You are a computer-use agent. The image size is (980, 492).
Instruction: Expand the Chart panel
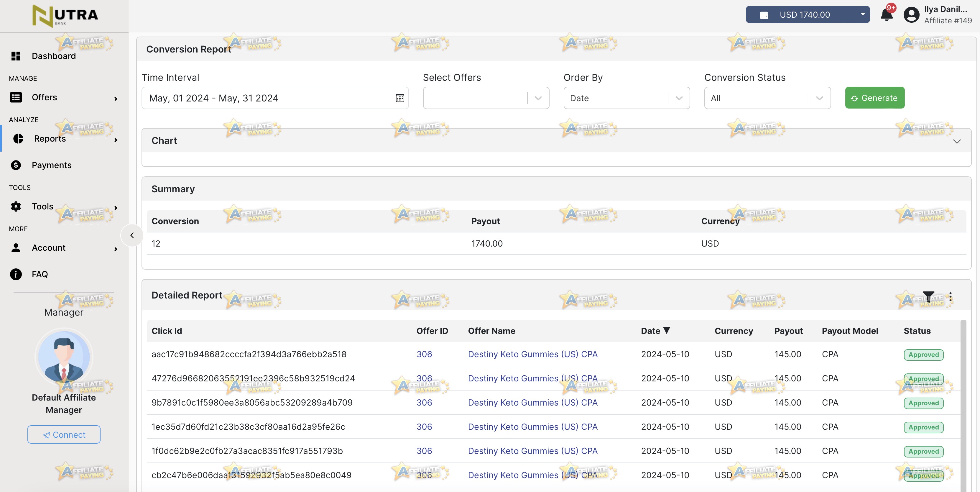point(957,141)
